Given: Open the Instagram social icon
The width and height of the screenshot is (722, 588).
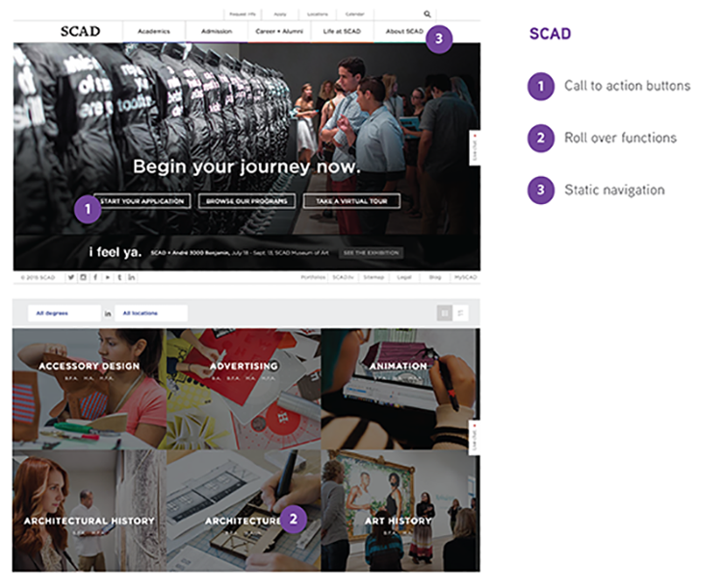Looking at the screenshot, I should pyautogui.click(x=83, y=277).
